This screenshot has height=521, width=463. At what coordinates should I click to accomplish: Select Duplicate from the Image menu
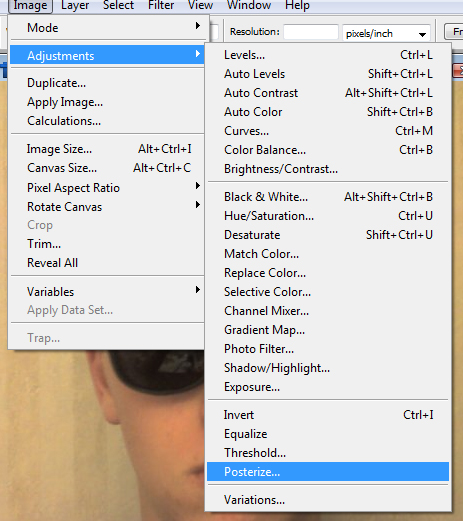pyautogui.click(x=107, y=83)
